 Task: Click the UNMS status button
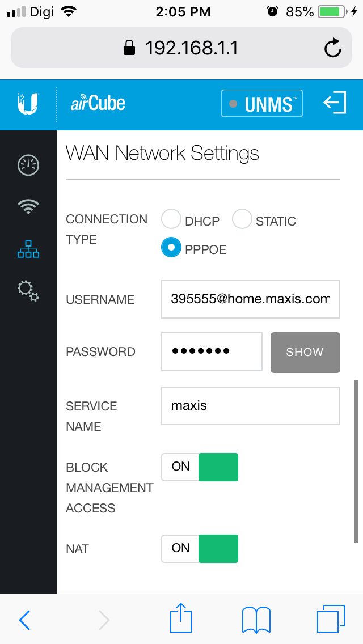pos(261,104)
